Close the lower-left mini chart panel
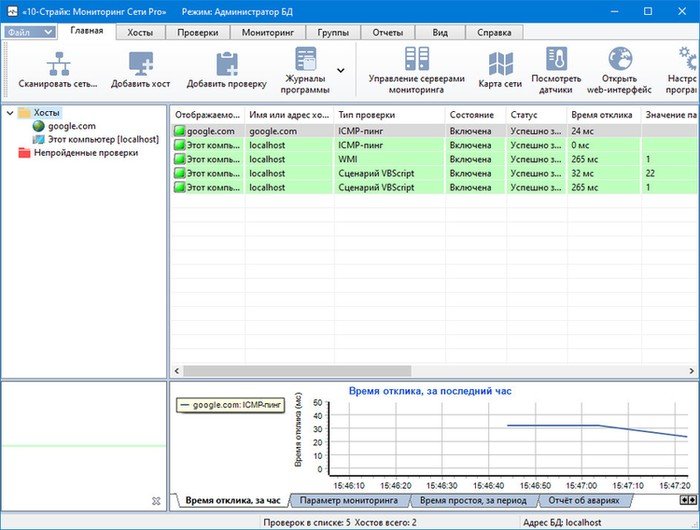The width and height of the screenshot is (700, 530). click(156, 500)
